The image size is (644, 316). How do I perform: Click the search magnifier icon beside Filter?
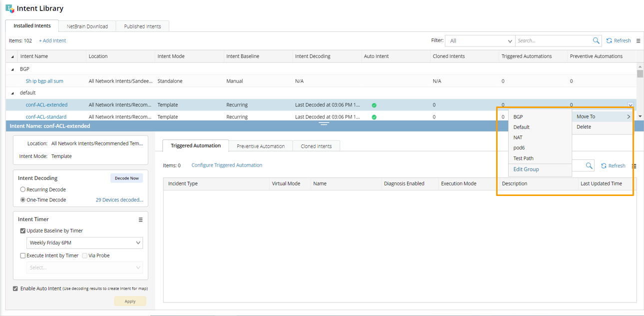tap(596, 40)
